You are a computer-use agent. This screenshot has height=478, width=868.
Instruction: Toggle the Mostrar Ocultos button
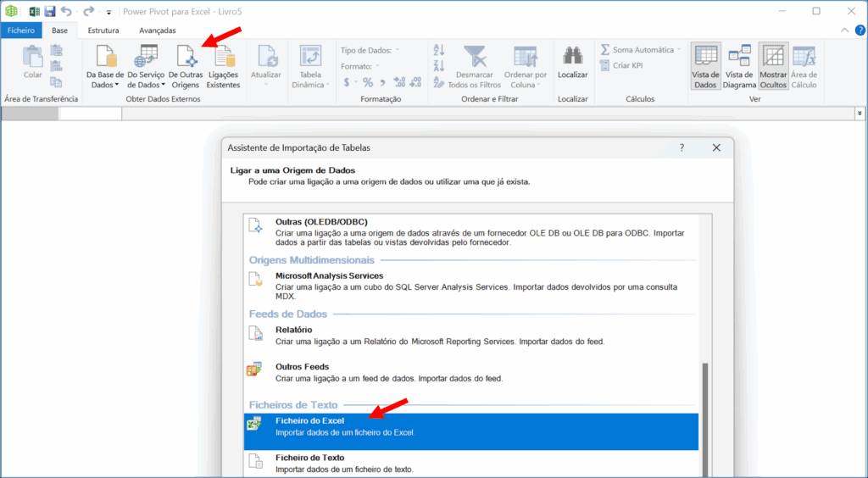(773, 58)
